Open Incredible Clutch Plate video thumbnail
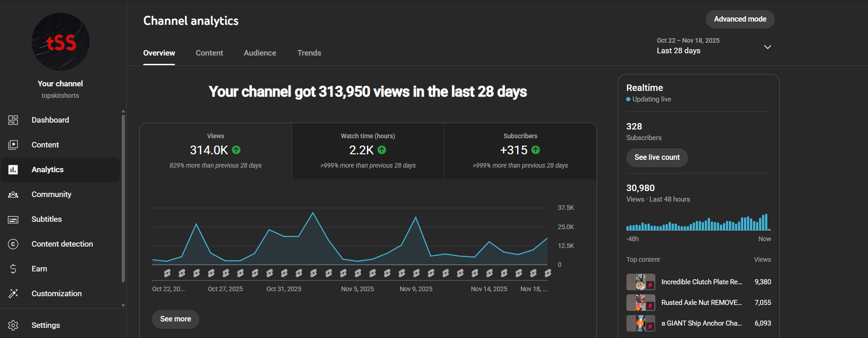This screenshot has width=868, height=338. pos(641,282)
